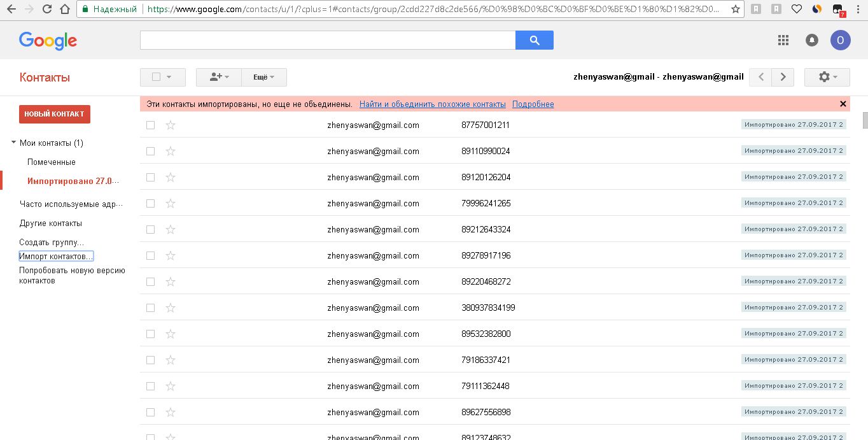
Task: Go to the previous contacts page arrow
Action: coord(760,77)
